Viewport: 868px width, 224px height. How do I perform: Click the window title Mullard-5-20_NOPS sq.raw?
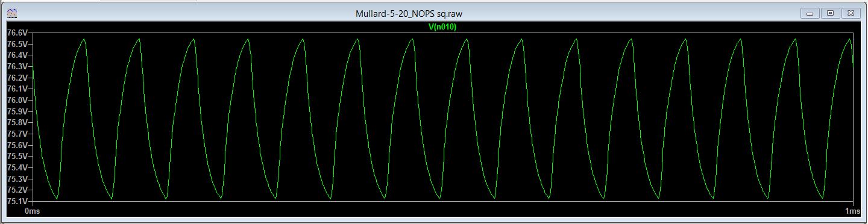click(409, 13)
